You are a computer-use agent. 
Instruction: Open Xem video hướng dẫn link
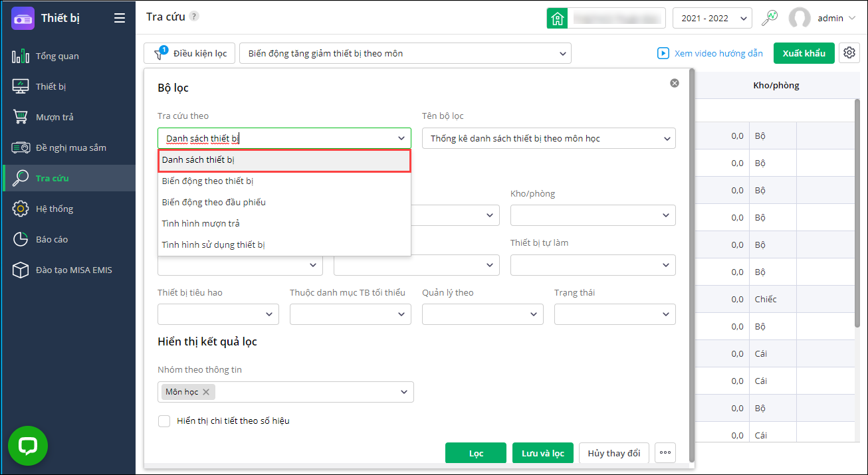coord(710,53)
